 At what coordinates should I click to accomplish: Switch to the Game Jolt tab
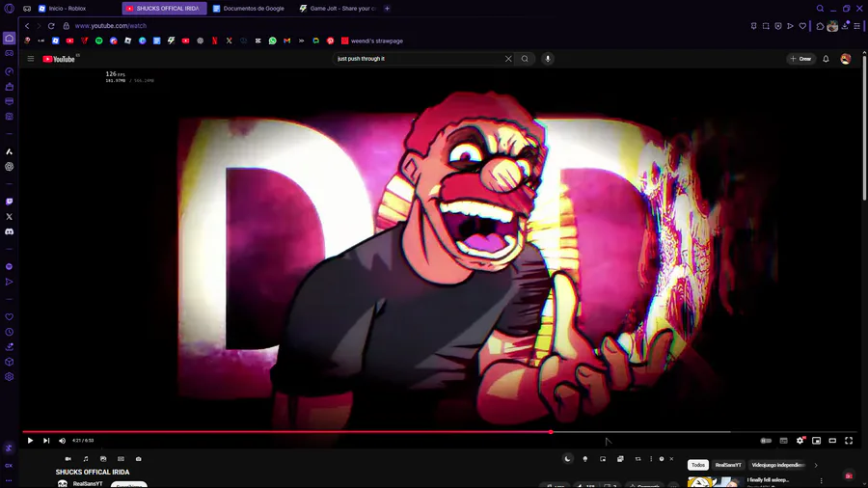pyautogui.click(x=338, y=9)
